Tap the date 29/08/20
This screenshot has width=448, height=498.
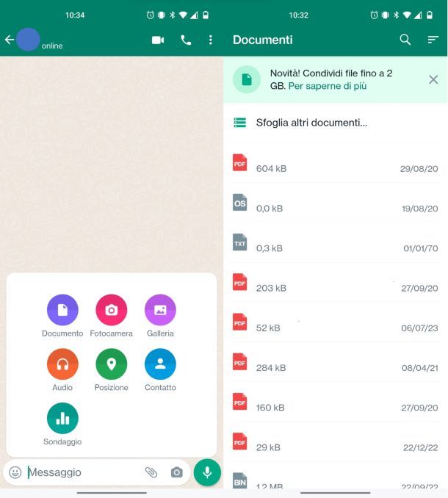[419, 169]
